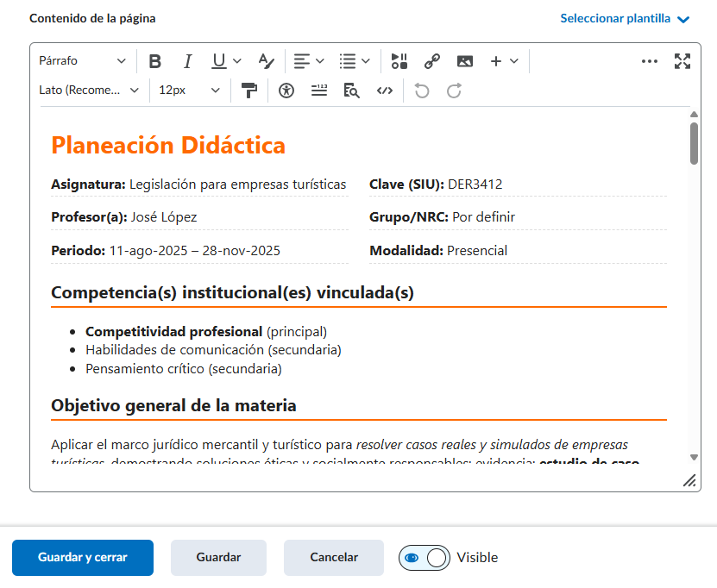Toggle strikethrough text style button

(x=266, y=61)
